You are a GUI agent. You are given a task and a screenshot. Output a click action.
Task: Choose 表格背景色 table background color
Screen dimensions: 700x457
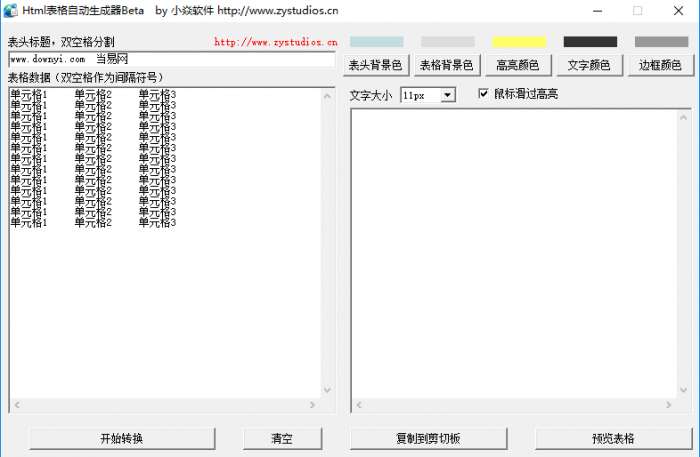pos(446,65)
